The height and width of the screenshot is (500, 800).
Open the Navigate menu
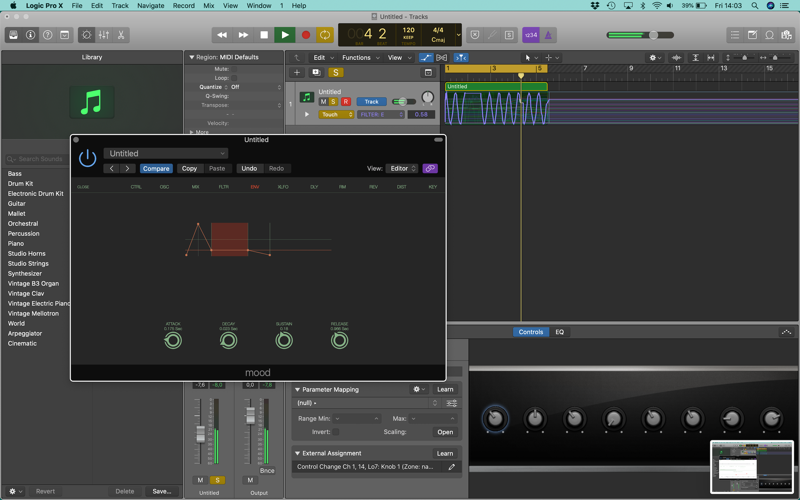point(151,6)
